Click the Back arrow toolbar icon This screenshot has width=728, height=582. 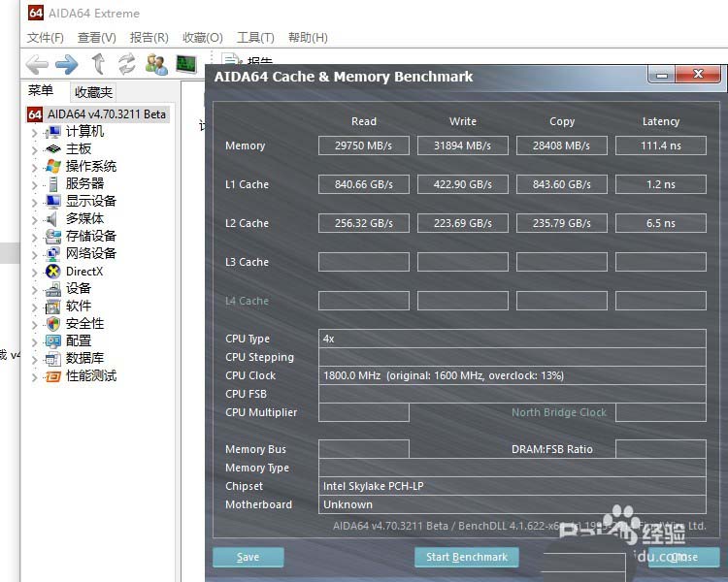point(37,64)
